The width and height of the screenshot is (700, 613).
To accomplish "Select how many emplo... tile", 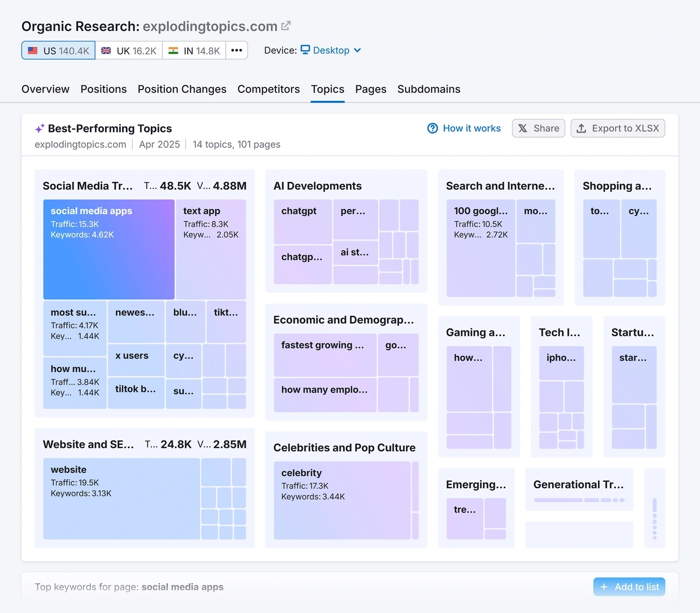I will click(x=325, y=395).
